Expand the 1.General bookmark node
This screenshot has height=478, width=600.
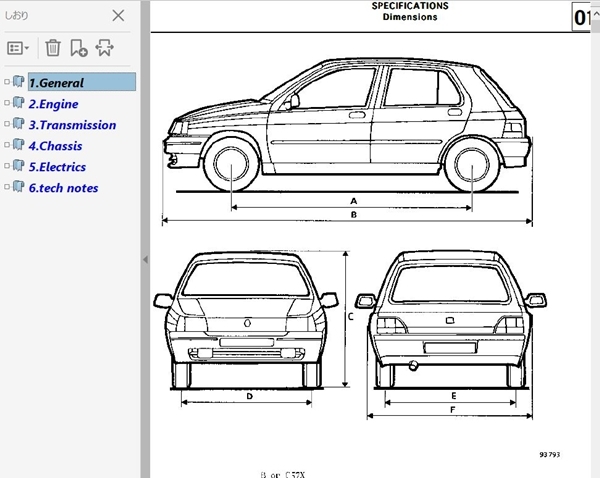7,83
